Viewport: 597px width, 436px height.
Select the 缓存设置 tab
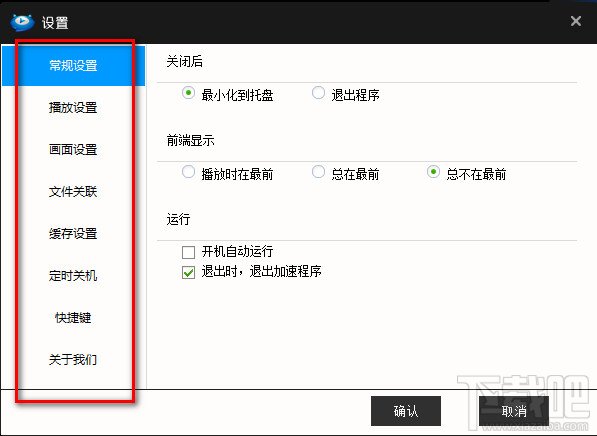tap(73, 233)
